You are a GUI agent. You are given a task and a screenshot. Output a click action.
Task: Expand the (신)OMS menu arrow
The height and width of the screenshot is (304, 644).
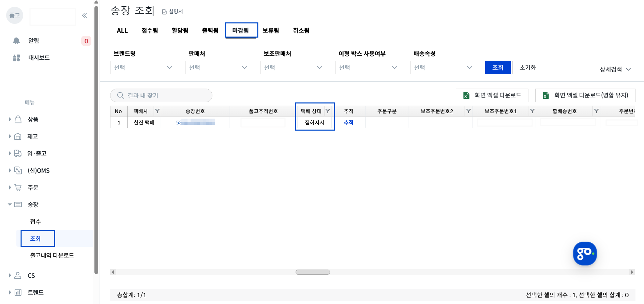coord(10,170)
